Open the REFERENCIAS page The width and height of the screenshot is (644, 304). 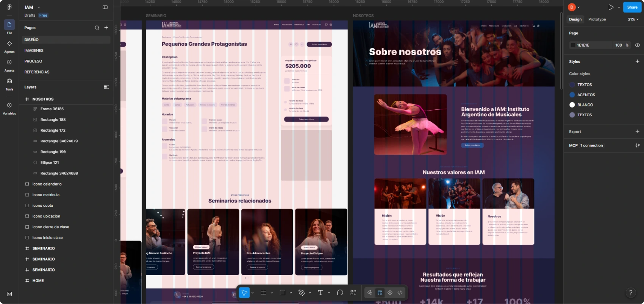click(65, 72)
